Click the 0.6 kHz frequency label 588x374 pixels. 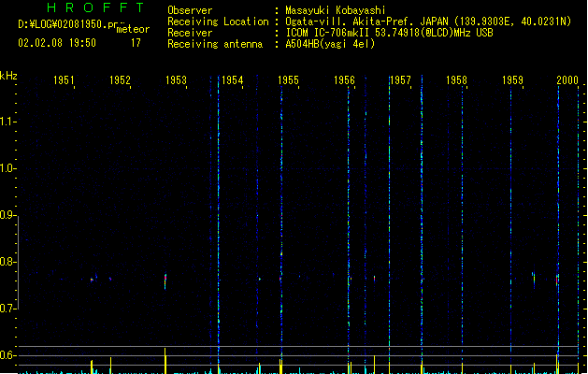pos(7,355)
